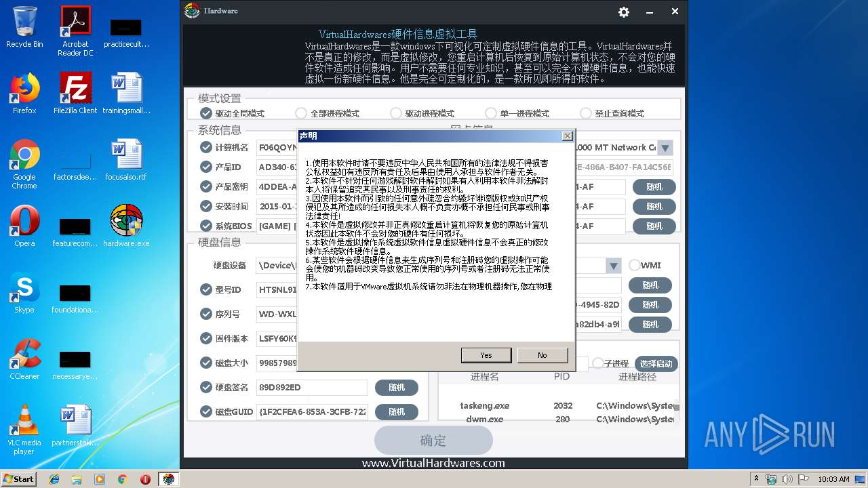This screenshot has height=488, width=868.
Task: Select the 禁止查询模式 radio option
Action: [x=586, y=113]
